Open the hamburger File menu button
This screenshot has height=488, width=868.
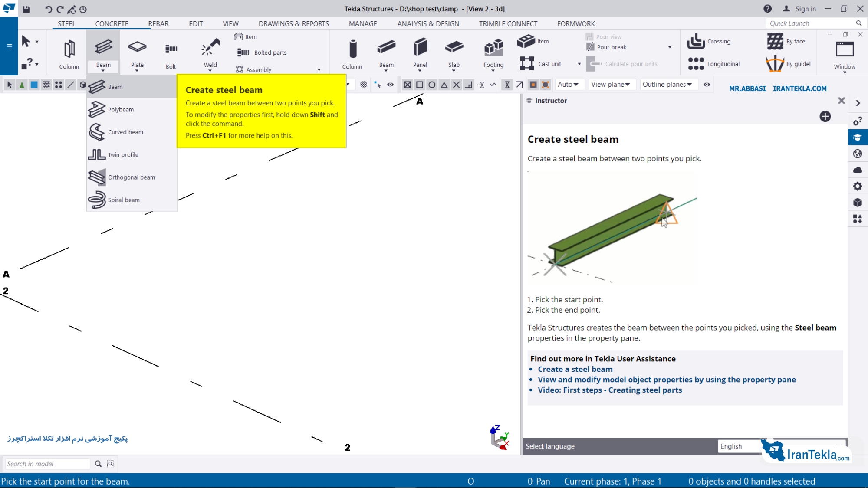tap(9, 46)
